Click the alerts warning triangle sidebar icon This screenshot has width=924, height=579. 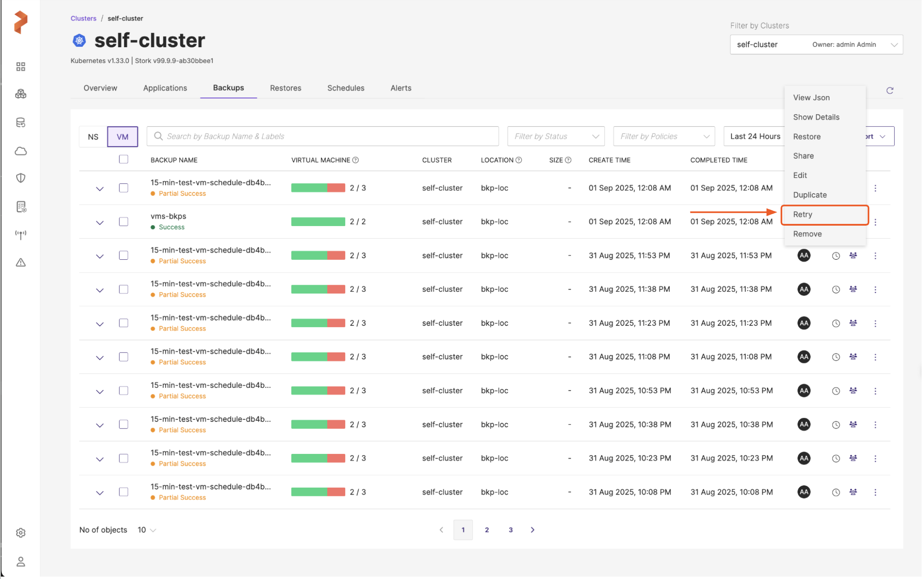pos(21,262)
